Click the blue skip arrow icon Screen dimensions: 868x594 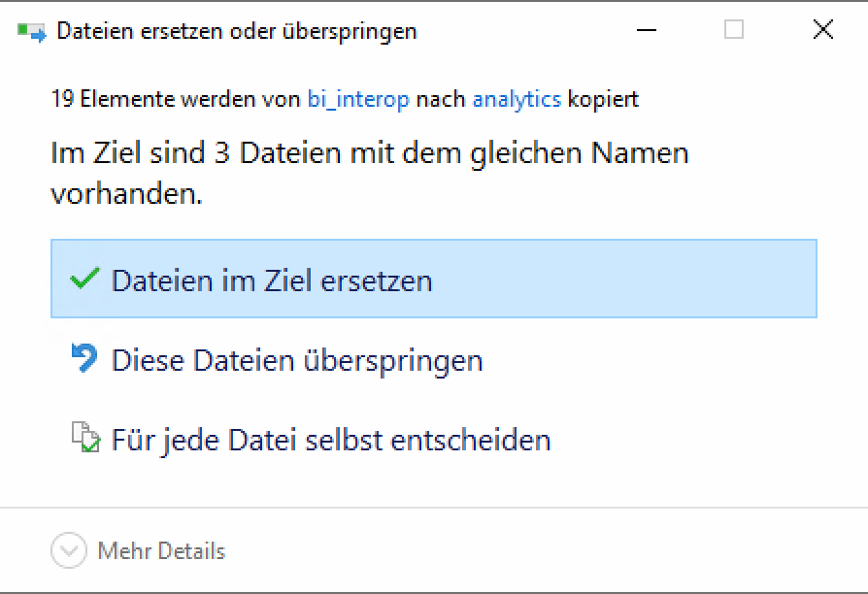coord(85,359)
